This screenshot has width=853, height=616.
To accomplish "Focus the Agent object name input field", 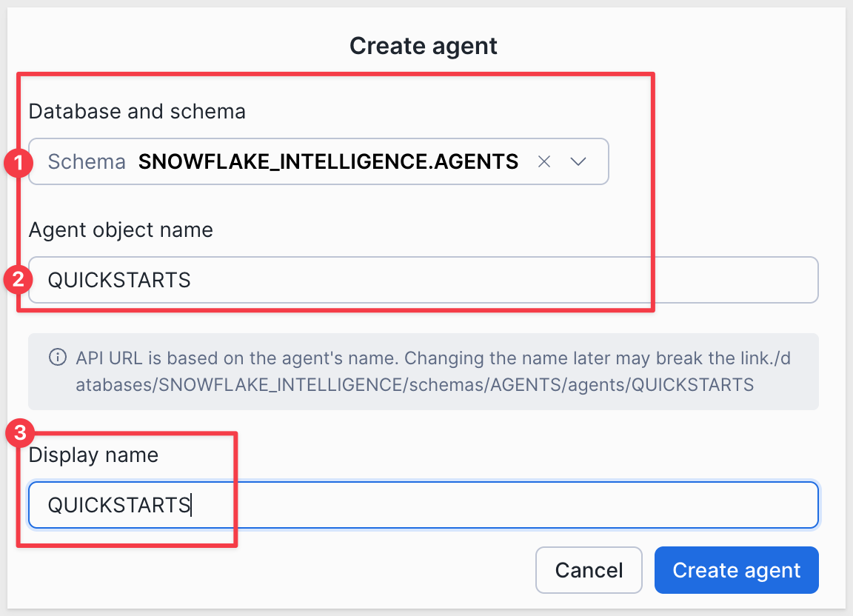I will pos(422,280).
